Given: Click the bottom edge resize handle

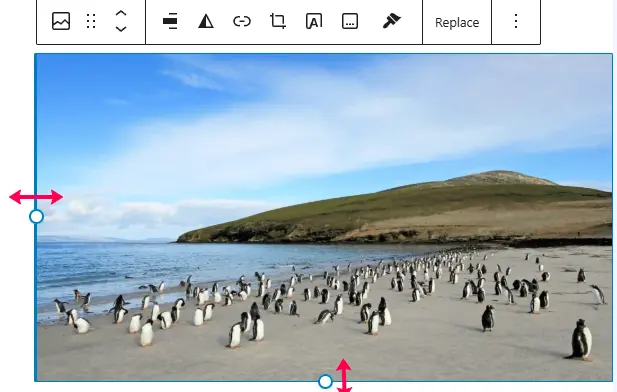Looking at the screenshot, I should click(x=325, y=381).
